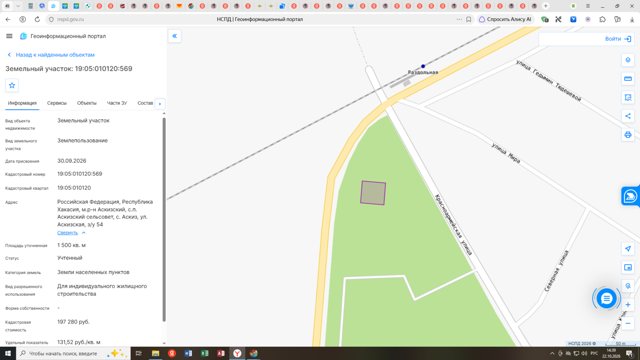The width and height of the screenshot is (640, 360).
Task: Click the status value Учтенный
Action: (70, 258)
